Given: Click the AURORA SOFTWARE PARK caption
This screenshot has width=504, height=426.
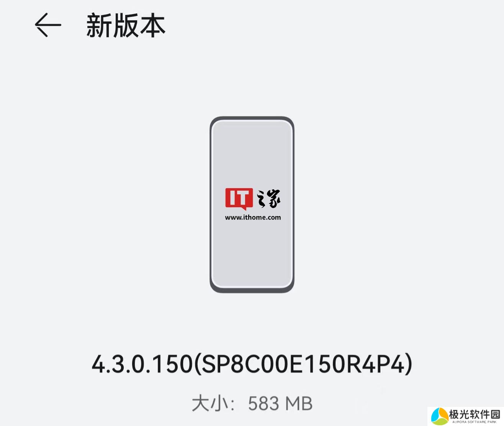Looking at the screenshot, I should (475, 422).
